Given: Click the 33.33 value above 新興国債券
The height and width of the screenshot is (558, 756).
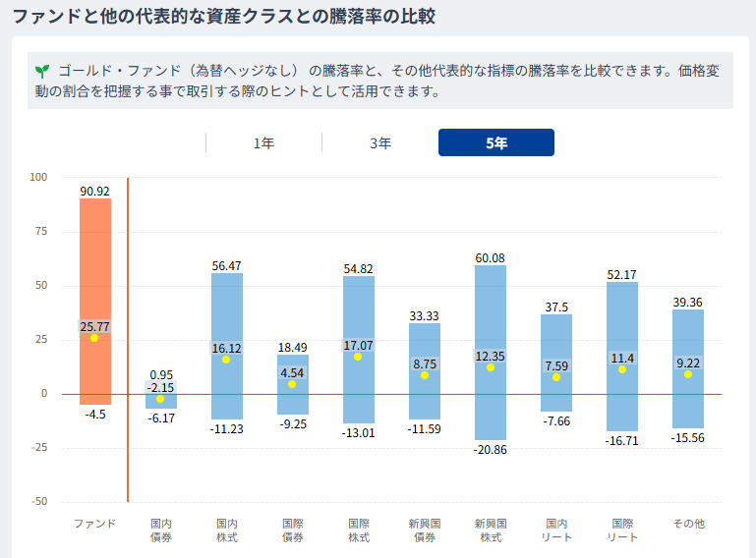Looking at the screenshot, I should click(x=425, y=316).
